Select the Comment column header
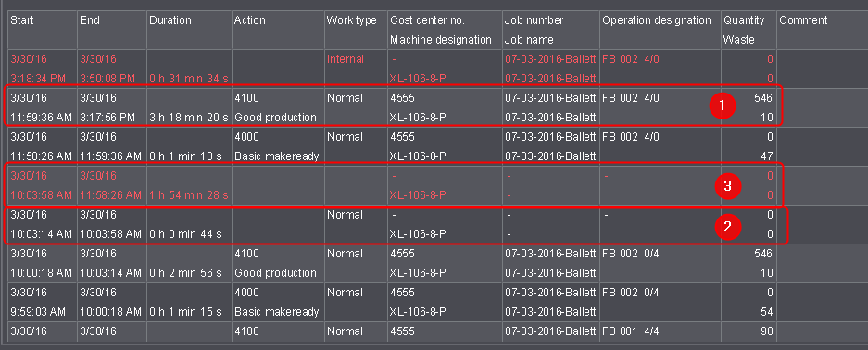868x350 pixels. (x=803, y=20)
